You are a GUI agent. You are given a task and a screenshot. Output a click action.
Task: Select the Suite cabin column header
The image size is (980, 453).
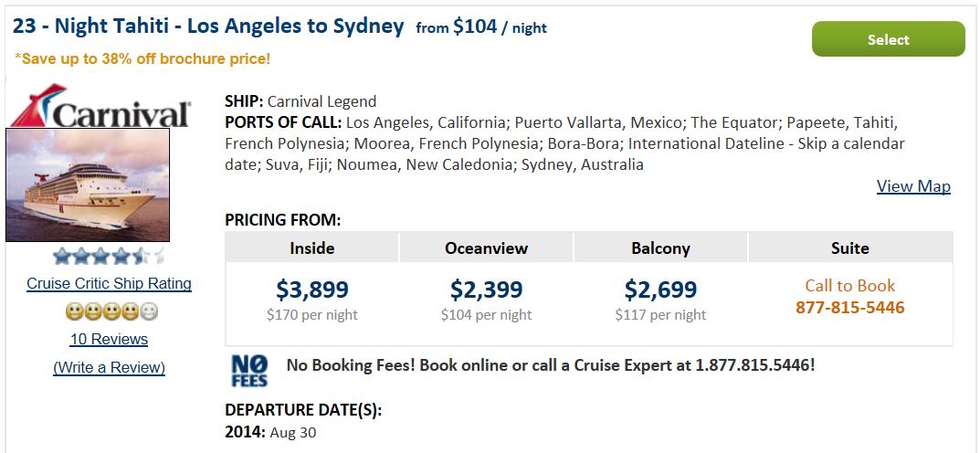click(x=850, y=248)
